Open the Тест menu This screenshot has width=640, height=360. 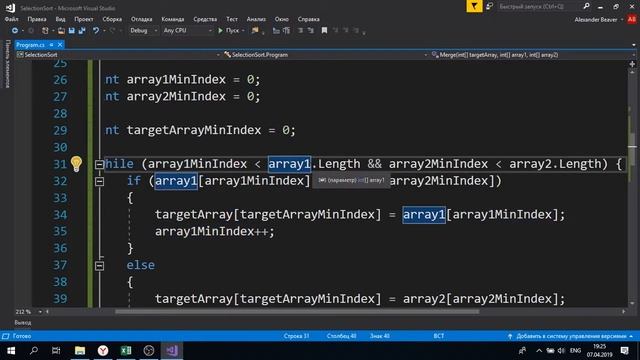coord(232,19)
